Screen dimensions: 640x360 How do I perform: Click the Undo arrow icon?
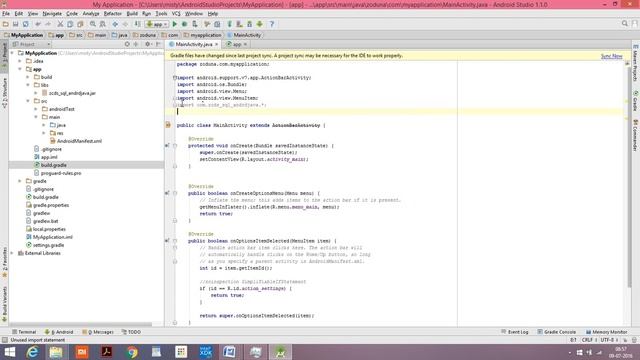click(x=38, y=24)
